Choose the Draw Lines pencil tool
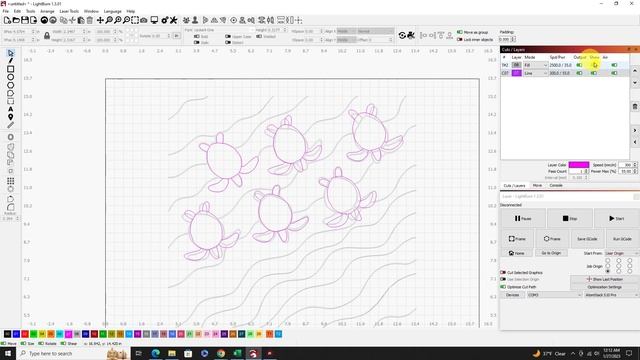640x360 pixels. tap(11, 61)
